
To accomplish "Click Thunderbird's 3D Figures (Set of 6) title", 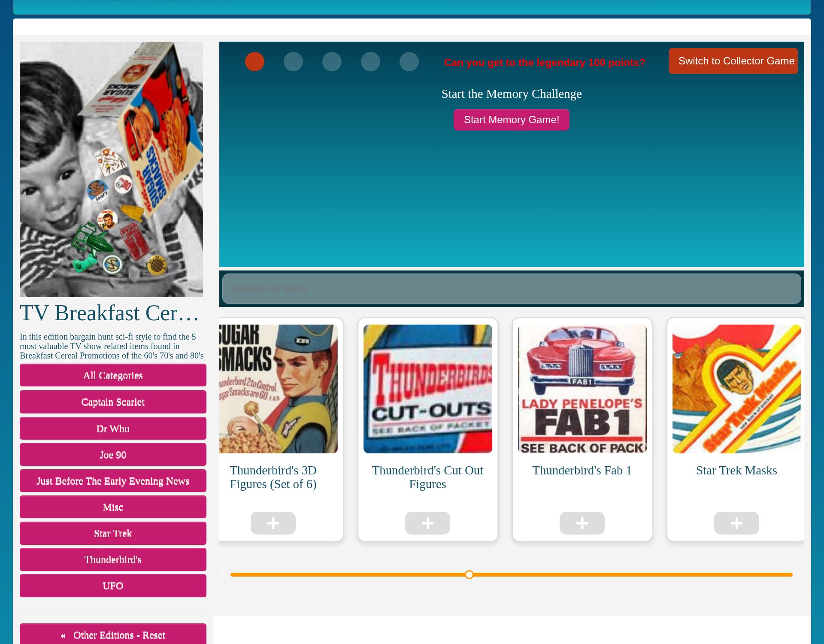I will pyautogui.click(x=273, y=477).
